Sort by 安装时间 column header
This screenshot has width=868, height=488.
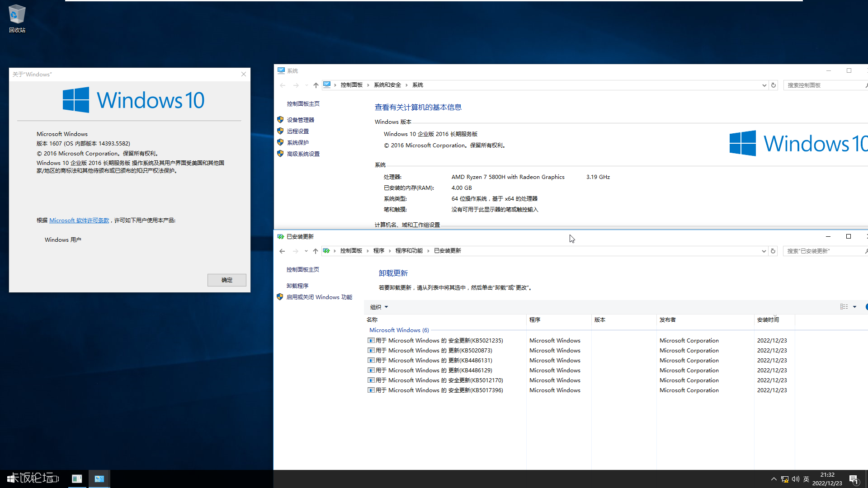pyautogui.click(x=774, y=320)
